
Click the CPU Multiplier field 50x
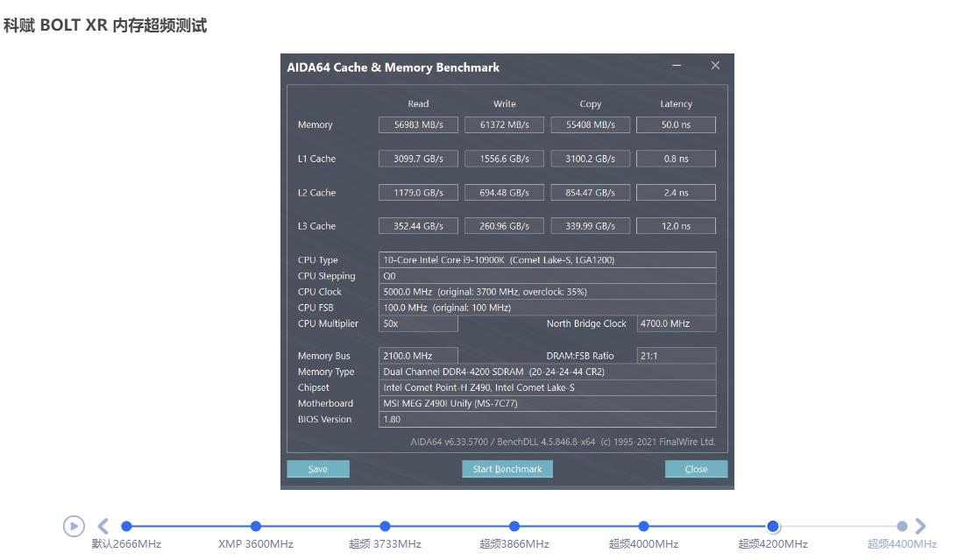coord(418,323)
